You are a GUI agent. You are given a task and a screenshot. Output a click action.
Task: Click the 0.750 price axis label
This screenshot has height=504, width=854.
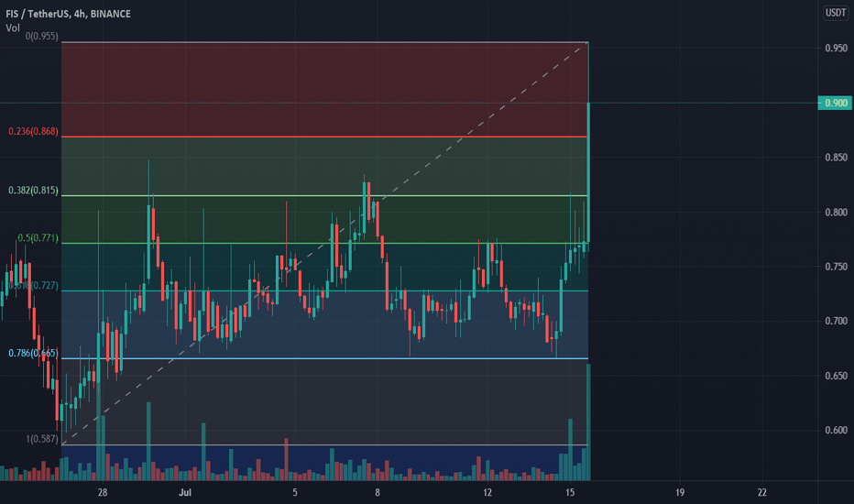pyautogui.click(x=836, y=267)
